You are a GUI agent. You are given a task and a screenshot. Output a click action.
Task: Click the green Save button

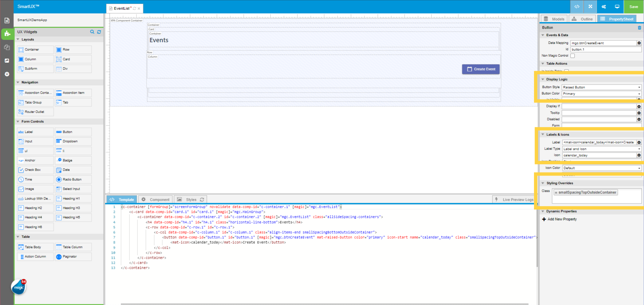coord(633,7)
